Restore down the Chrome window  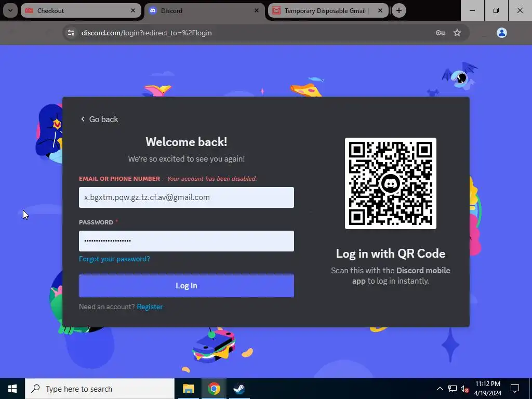tap(496, 10)
